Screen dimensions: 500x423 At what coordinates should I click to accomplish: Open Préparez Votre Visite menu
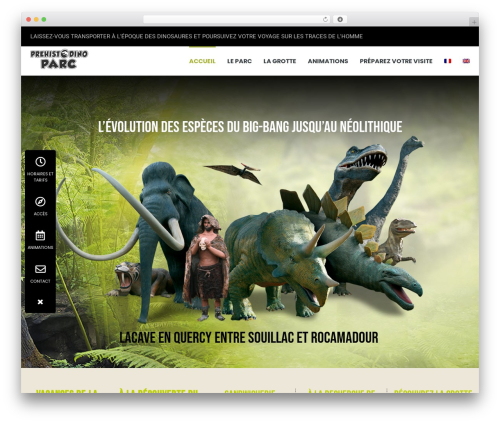pos(396,61)
